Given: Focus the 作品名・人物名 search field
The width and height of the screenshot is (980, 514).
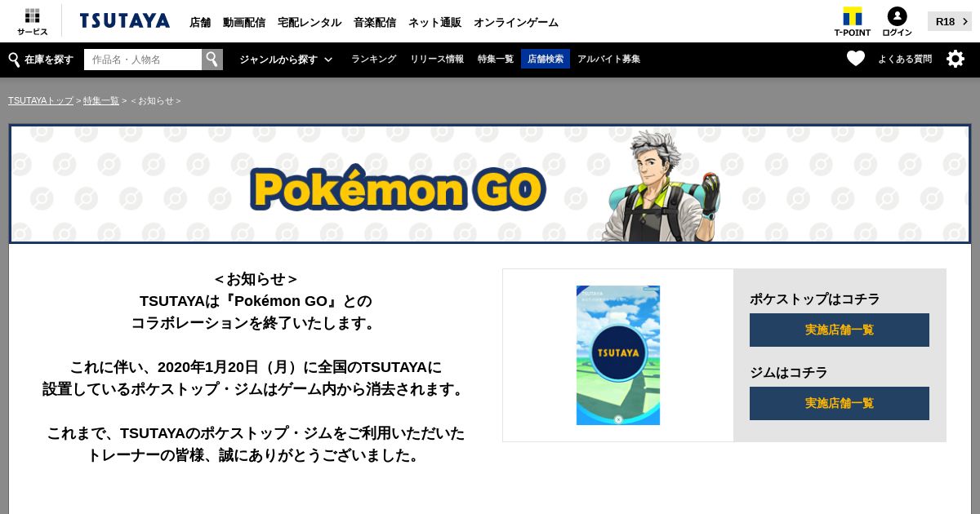Looking at the screenshot, I should (143, 60).
